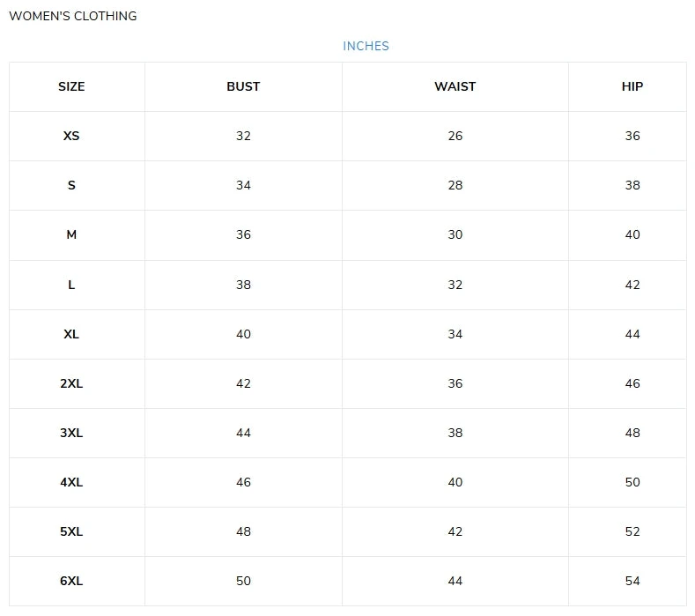The image size is (695, 616).
Task: Select the 3XL size row label
Action: coord(71,433)
